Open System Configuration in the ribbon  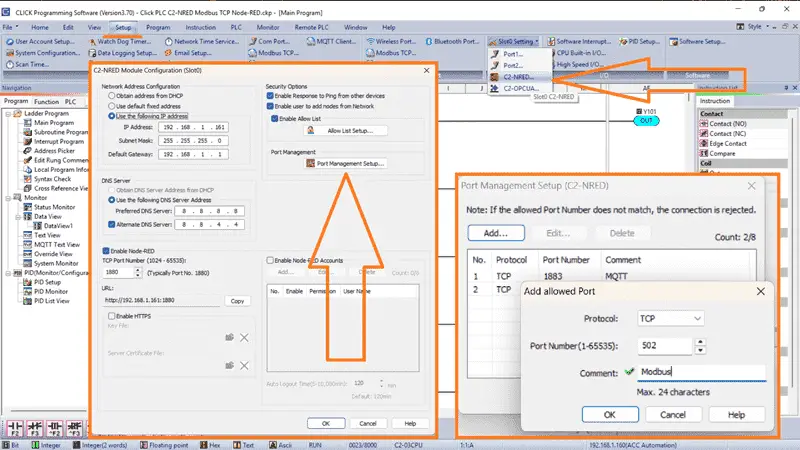[x=43, y=53]
